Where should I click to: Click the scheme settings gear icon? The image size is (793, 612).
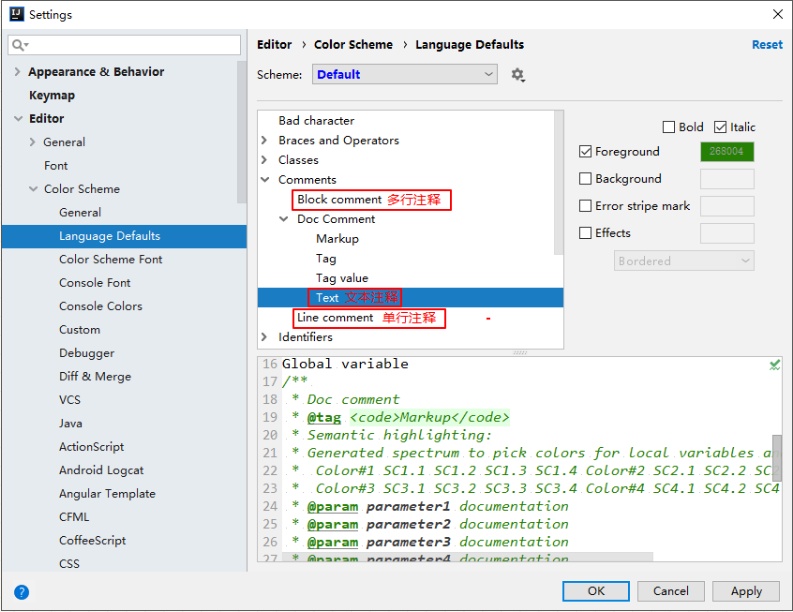(x=517, y=75)
